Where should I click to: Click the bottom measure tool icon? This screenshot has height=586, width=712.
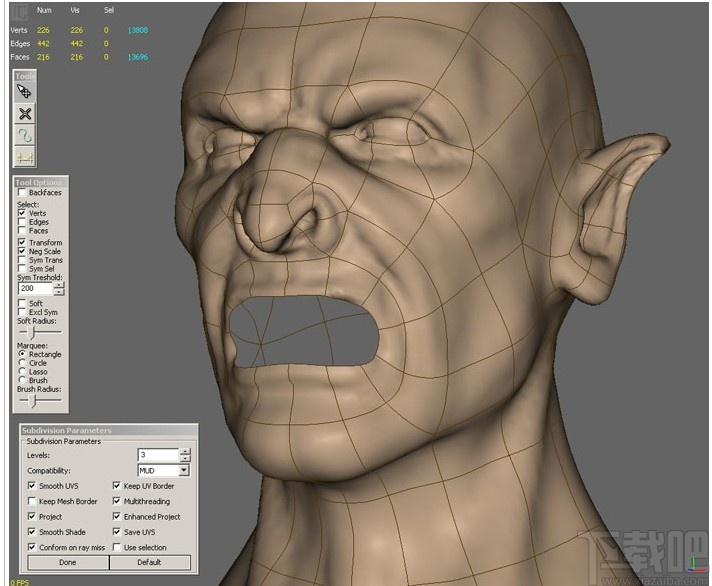click(25, 157)
